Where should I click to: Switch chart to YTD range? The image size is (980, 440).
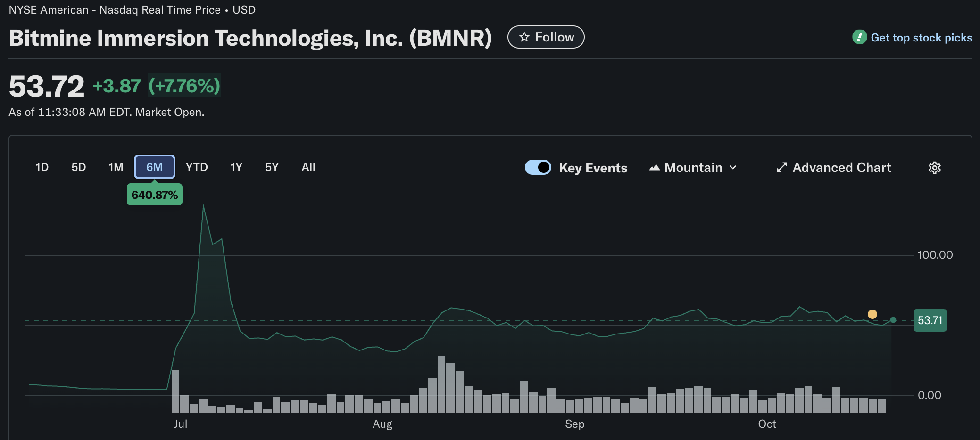197,167
